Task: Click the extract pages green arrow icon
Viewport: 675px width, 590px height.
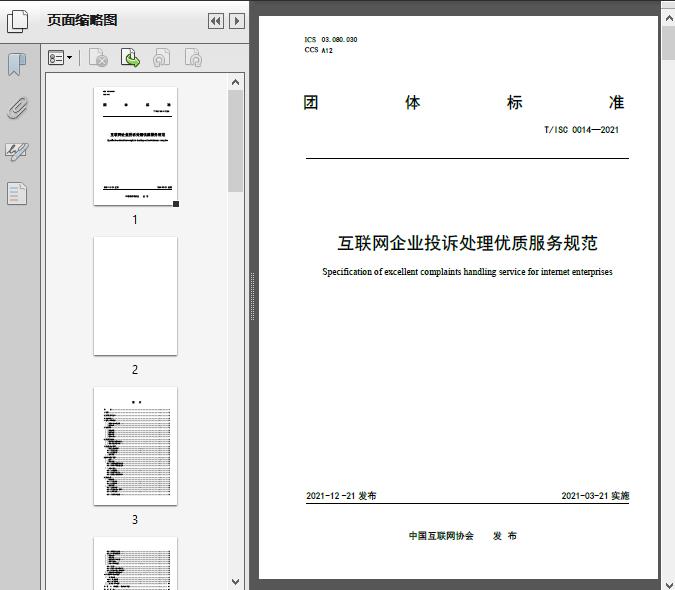Action: point(130,59)
